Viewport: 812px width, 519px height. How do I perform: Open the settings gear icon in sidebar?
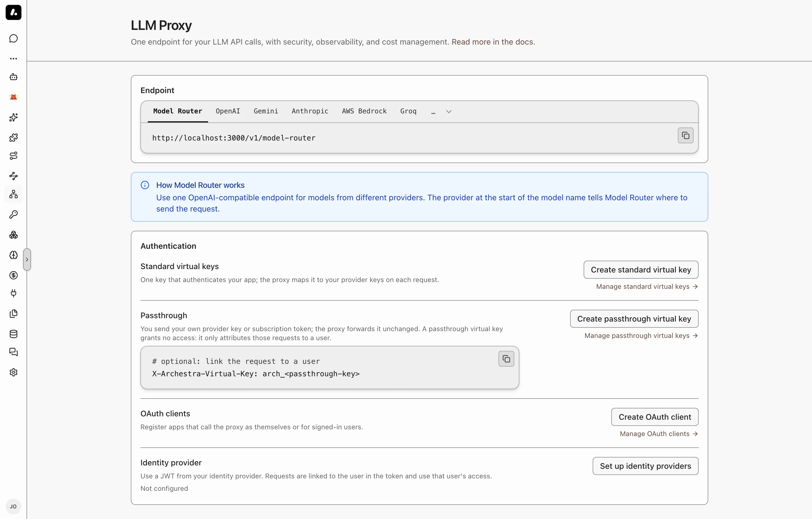tap(14, 372)
